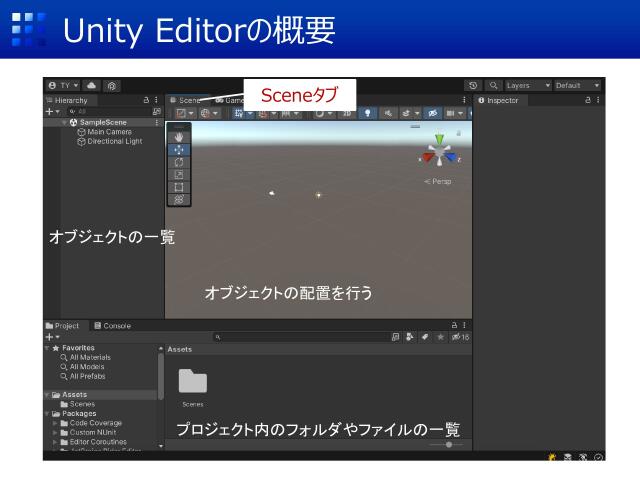Select All Materials under Favorites
Screen dimensions: 640x480
(90, 357)
